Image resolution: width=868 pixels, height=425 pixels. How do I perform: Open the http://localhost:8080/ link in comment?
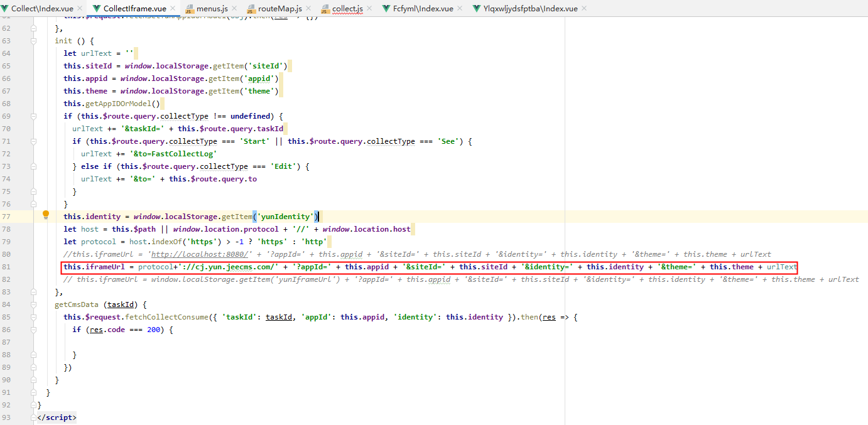click(x=201, y=254)
